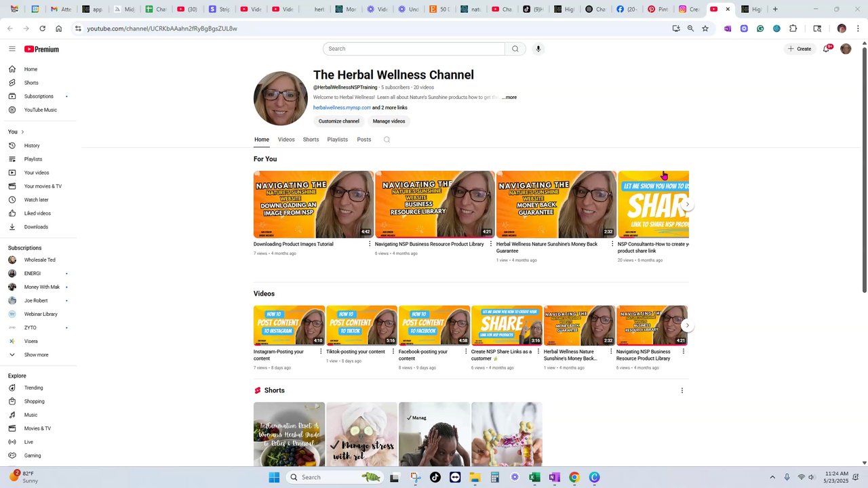Open the hamburger guide menu
The width and height of the screenshot is (868, 488).
click(x=12, y=49)
